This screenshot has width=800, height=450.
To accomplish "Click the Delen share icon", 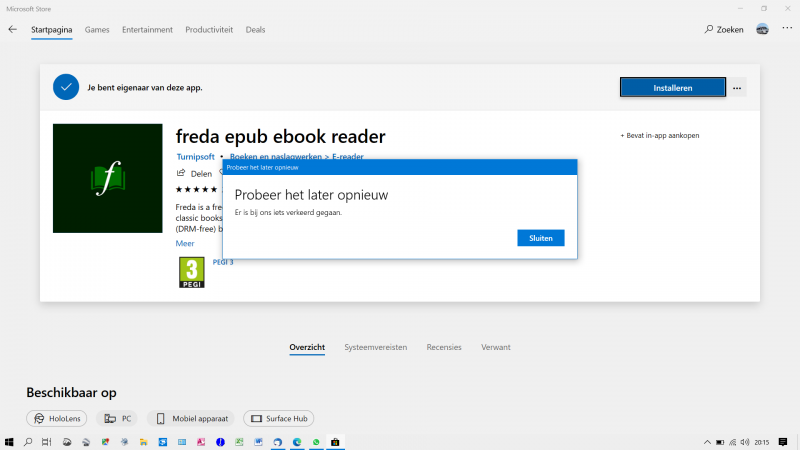I will coord(181,173).
